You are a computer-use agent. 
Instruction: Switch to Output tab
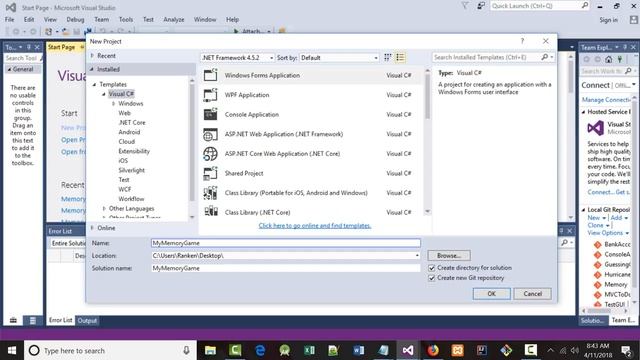coord(87,320)
